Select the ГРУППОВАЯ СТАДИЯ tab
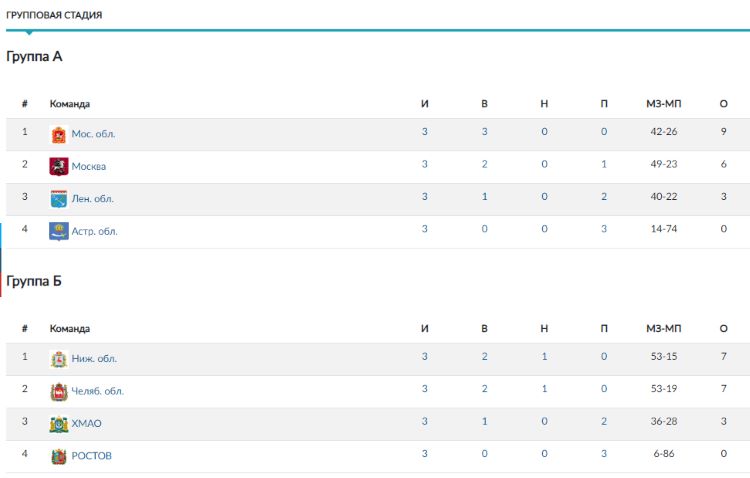The width and height of the screenshot is (750, 478). (x=54, y=16)
